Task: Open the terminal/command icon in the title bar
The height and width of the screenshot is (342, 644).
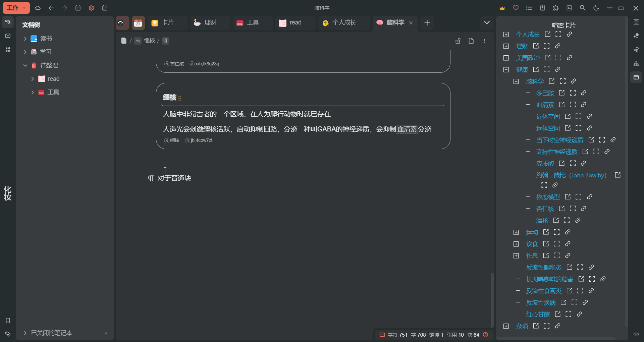Action: (569, 8)
